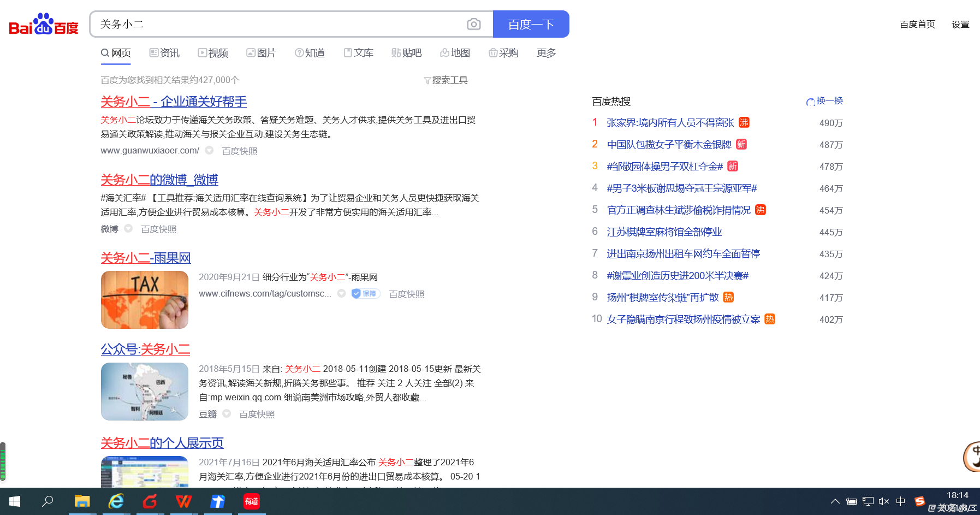Switch to the 知道 tab

point(310,53)
